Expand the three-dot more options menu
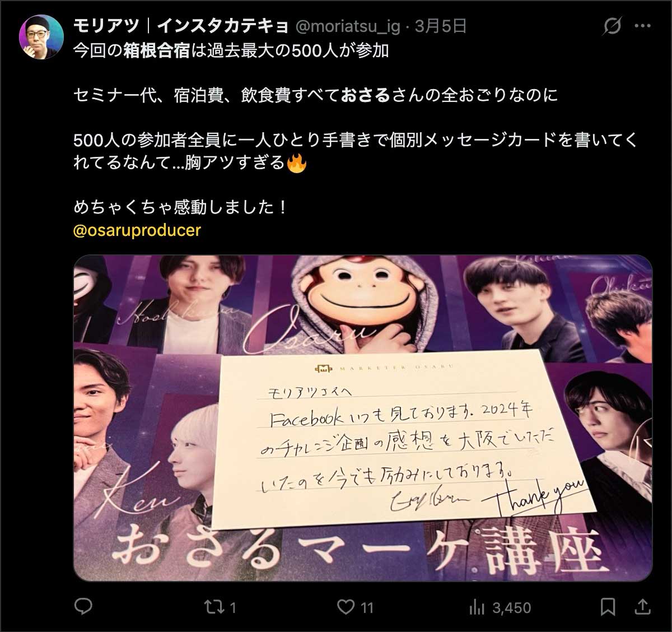 [x=642, y=26]
